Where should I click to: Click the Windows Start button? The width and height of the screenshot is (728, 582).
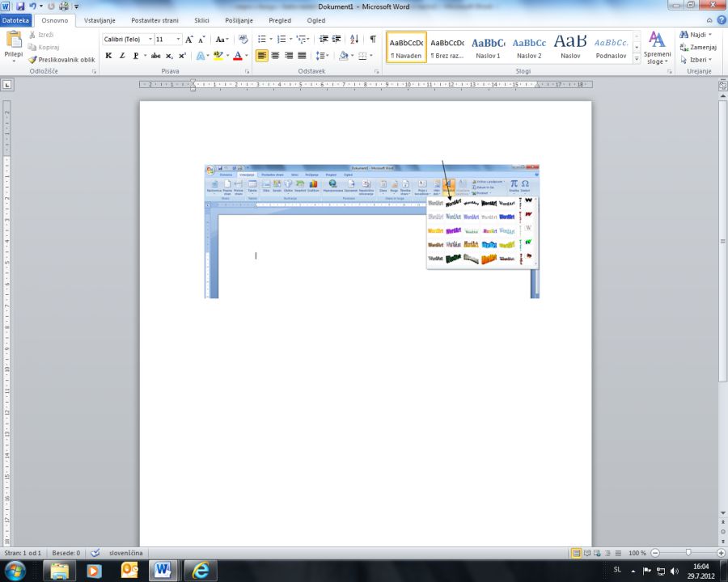[15, 571]
